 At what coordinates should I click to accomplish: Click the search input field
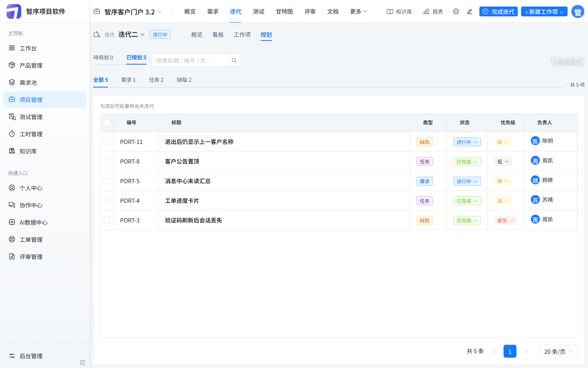(x=190, y=60)
